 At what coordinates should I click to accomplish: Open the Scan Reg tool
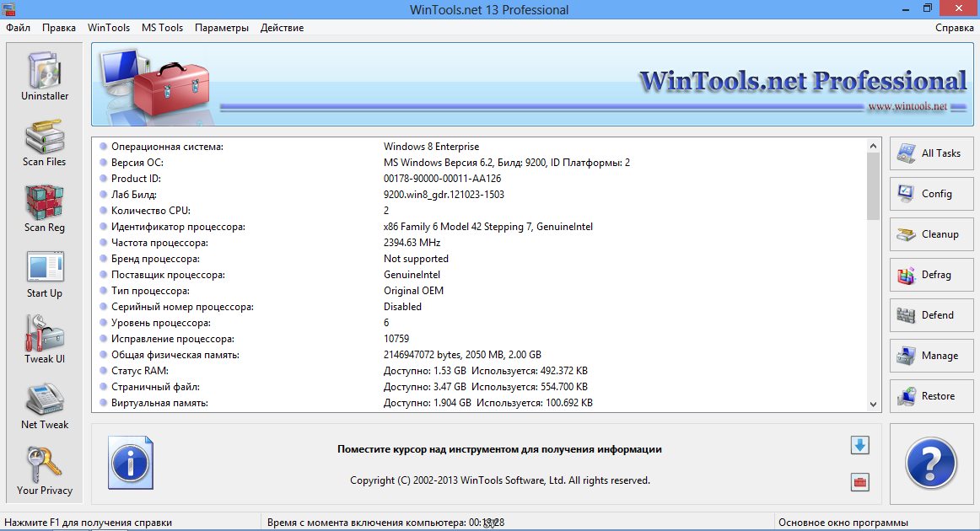click(x=45, y=208)
